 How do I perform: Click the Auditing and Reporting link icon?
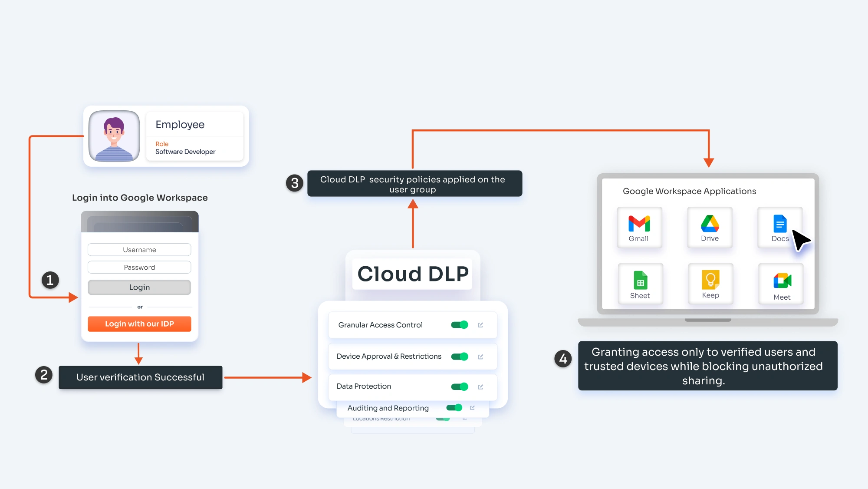[x=472, y=407]
